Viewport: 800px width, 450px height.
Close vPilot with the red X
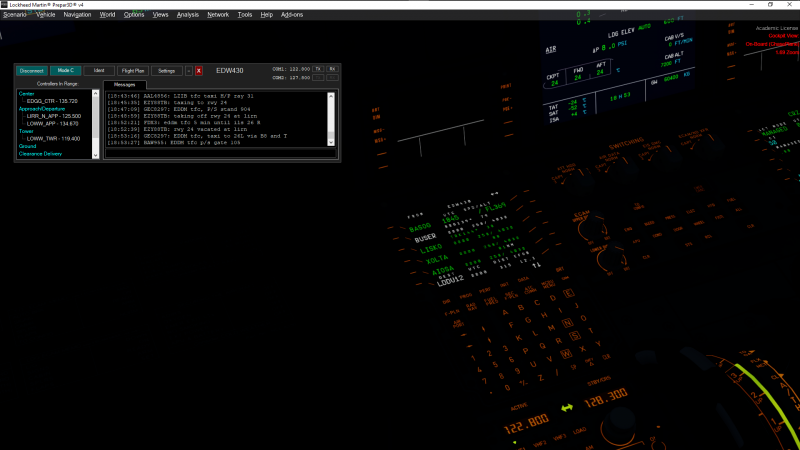pyautogui.click(x=199, y=71)
